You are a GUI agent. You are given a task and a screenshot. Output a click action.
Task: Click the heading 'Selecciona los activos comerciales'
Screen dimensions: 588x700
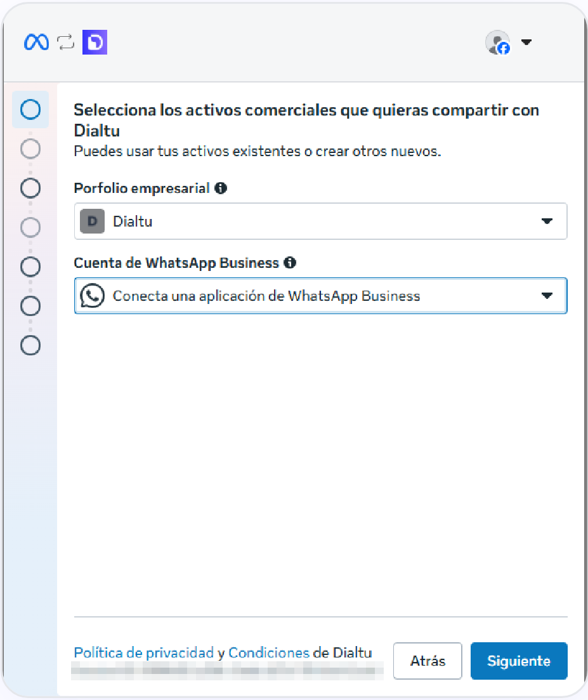pos(306,120)
